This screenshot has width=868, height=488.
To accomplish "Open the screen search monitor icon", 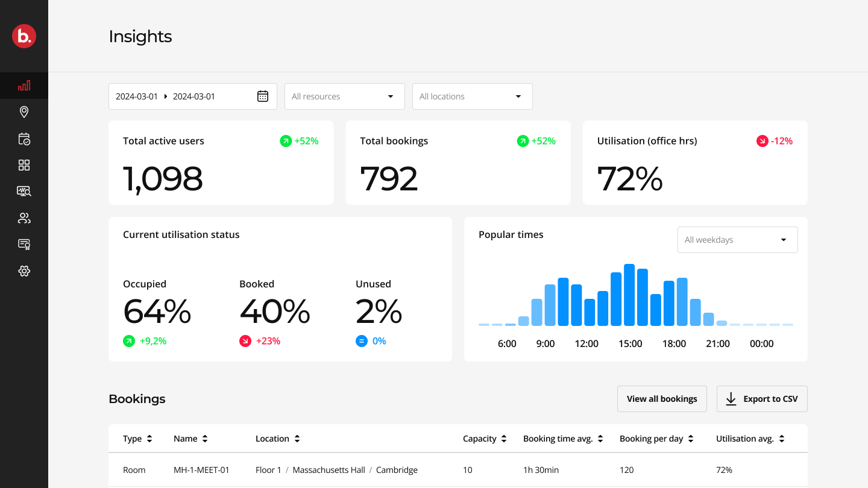I will (x=24, y=191).
